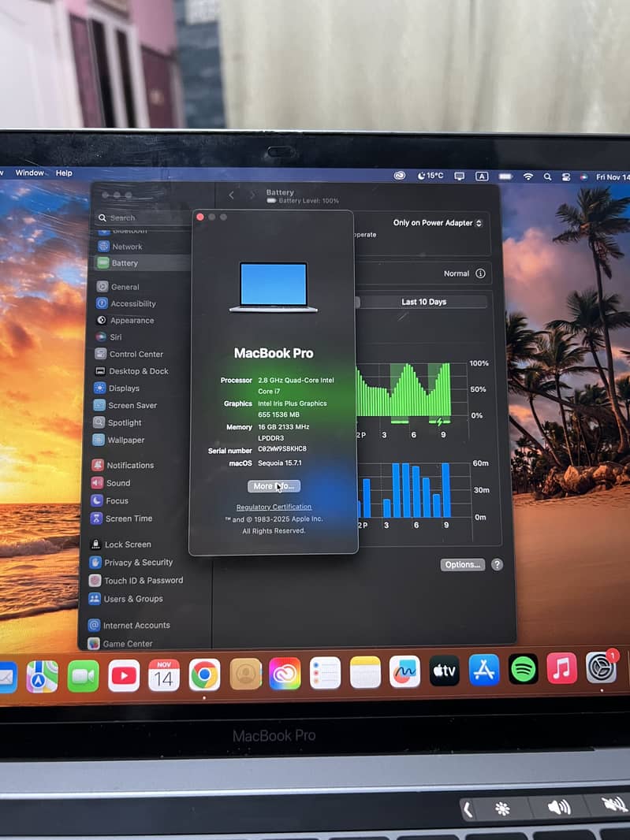
Task: Open Music app from the Dock
Action: pos(562,668)
